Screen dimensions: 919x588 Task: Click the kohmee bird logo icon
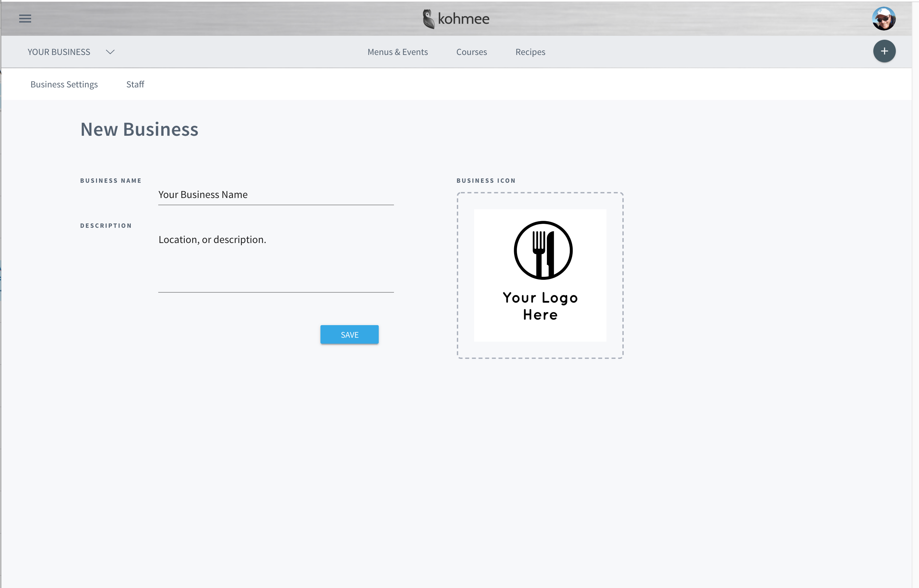pyautogui.click(x=428, y=19)
